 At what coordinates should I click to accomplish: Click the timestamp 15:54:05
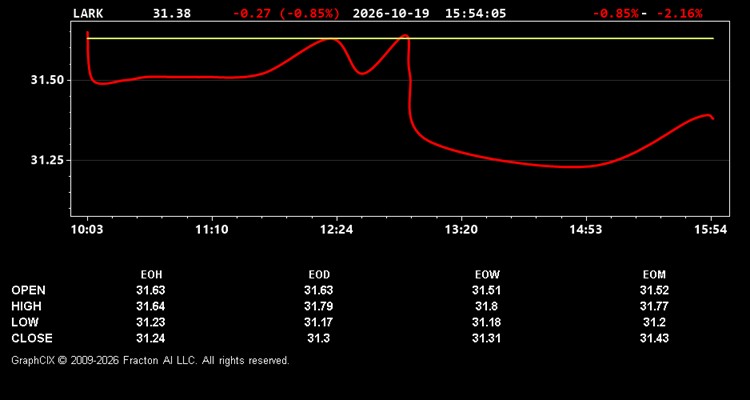475,13
